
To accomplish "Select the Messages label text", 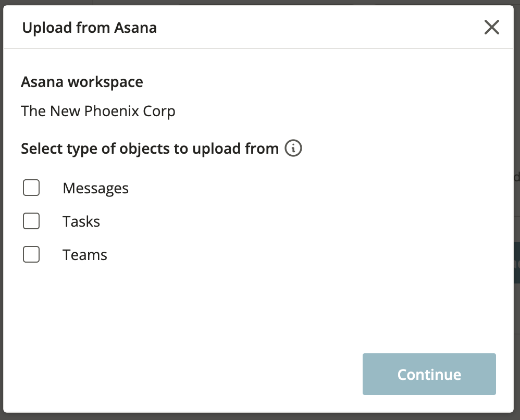I will [95, 188].
